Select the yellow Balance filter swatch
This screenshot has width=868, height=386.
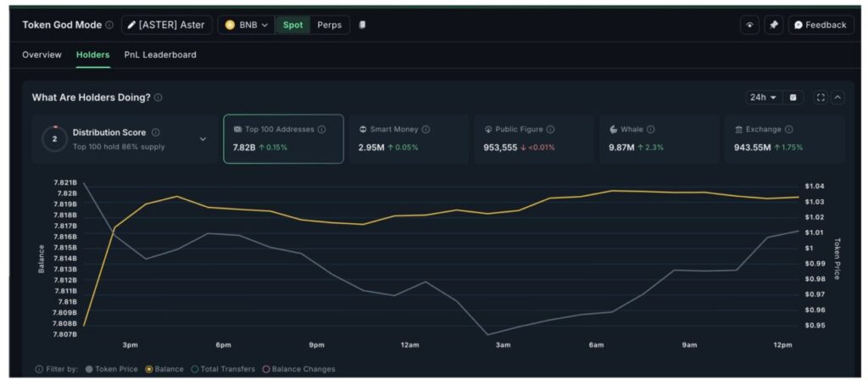click(150, 369)
